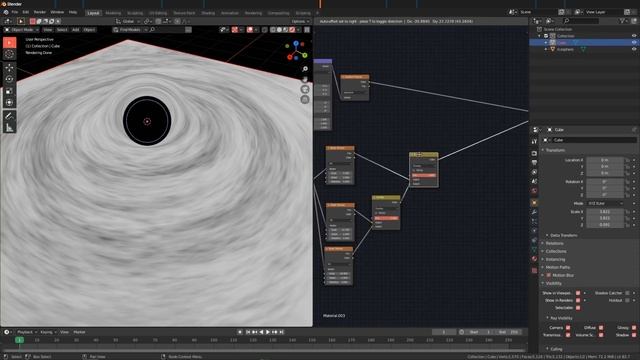The width and height of the screenshot is (640, 360).
Task: Open the Edit menu
Action: click(26, 12)
